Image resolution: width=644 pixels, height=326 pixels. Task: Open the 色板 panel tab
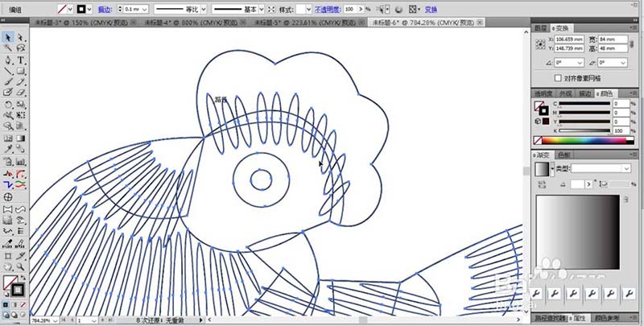564,155
